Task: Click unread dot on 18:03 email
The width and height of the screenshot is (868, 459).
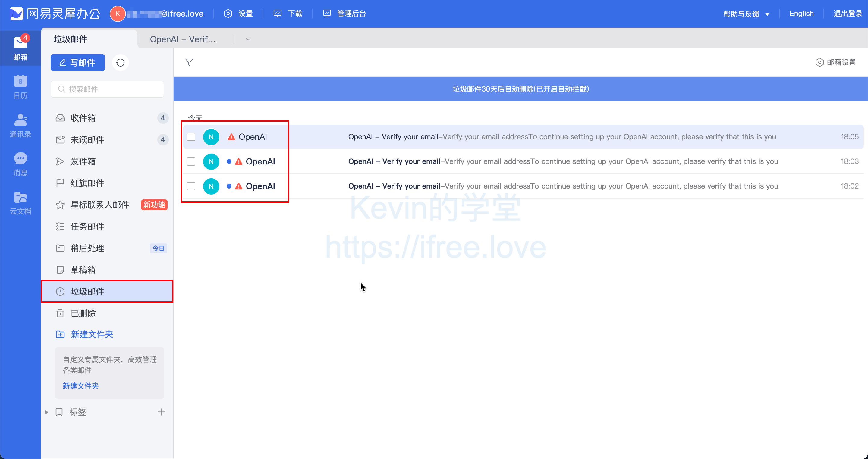Action: pyautogui.click(x=229, y=162)
